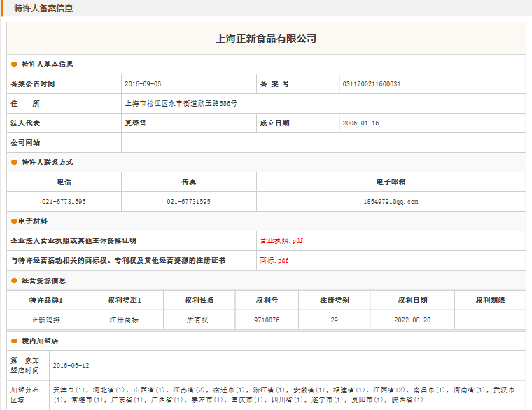This screenshot has width=532, height=410.
Task: Click the company title 上海正新食品有限公司
Action: [266, 39]
